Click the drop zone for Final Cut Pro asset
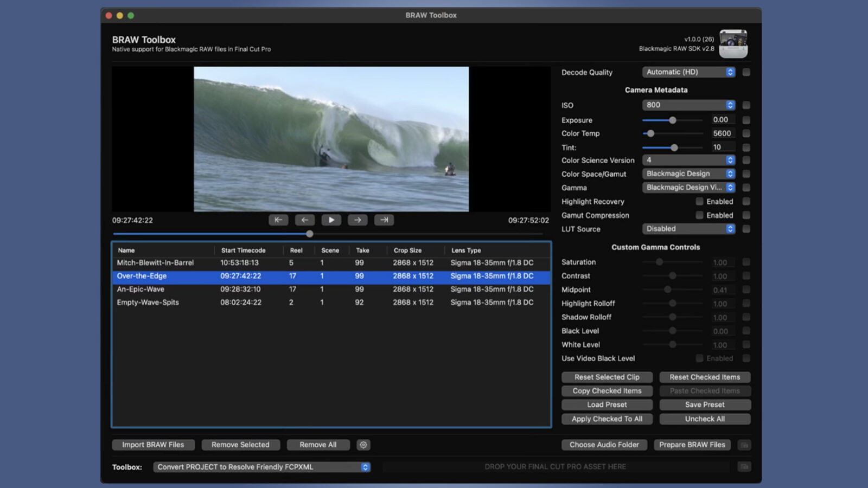Screen dimensions: 868x488 556,466
